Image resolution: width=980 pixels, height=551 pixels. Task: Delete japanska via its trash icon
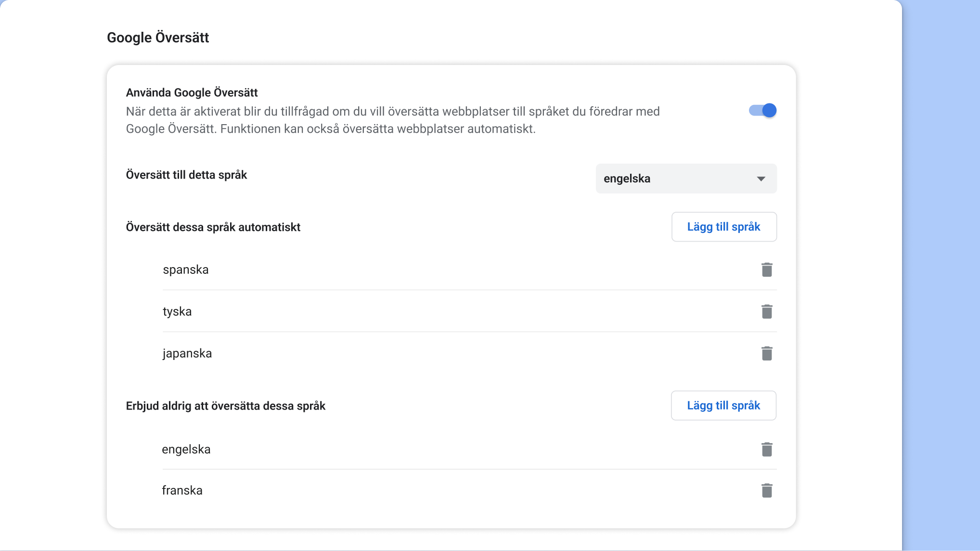pyautogui.click(x=767, y=353)
